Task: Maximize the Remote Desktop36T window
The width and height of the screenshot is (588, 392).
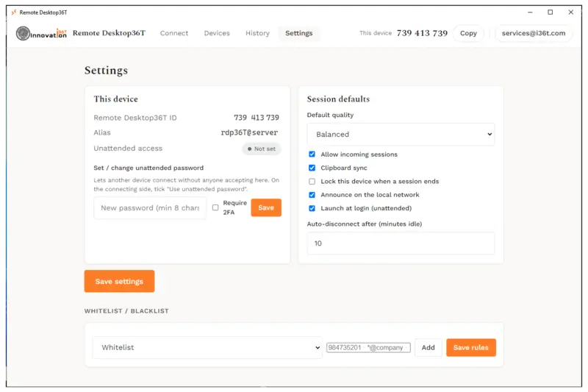Action: (550, 13)
